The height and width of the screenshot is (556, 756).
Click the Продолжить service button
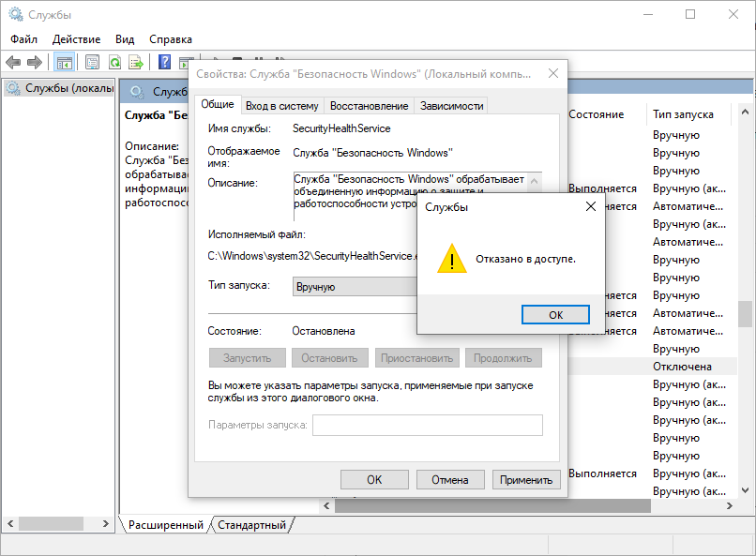coord(503,358)
